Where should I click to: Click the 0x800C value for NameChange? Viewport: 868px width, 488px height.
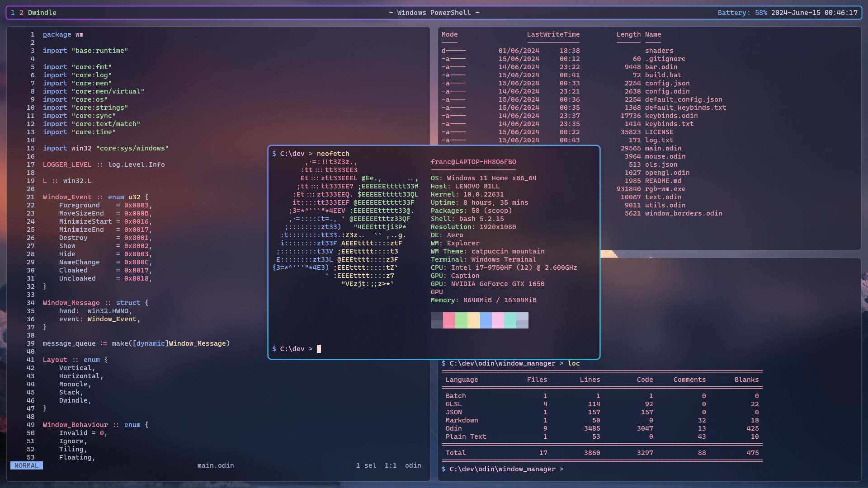pyautogui.click(x=137, y=262)
